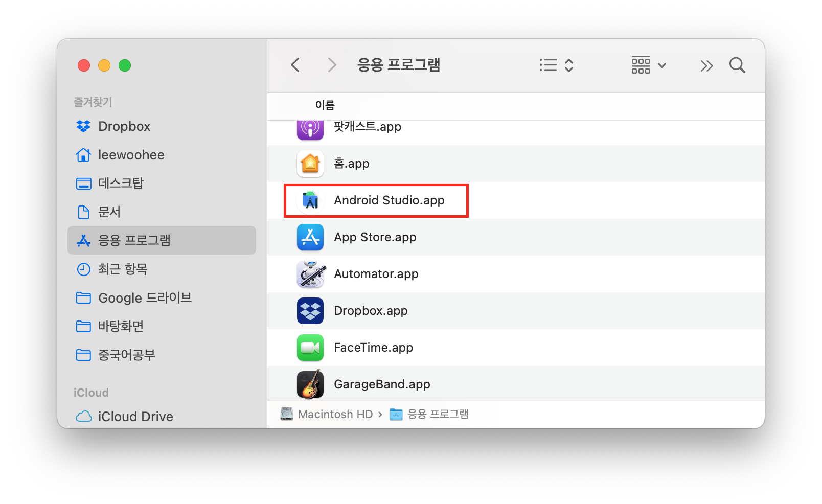822x504 pixels.
Task: Select the 팟캐스트.app file name
Action: click(x=367, y=127)
